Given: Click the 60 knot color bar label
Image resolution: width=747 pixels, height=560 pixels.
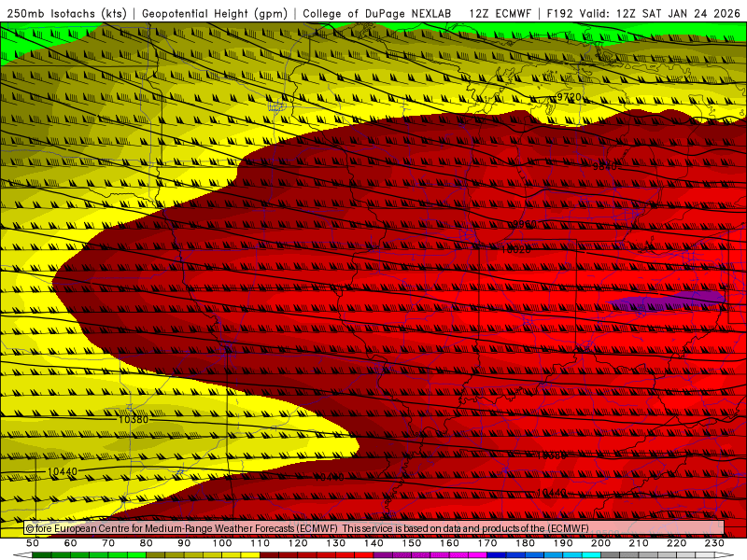Looking at the screenshot, I should pos(71,543).
